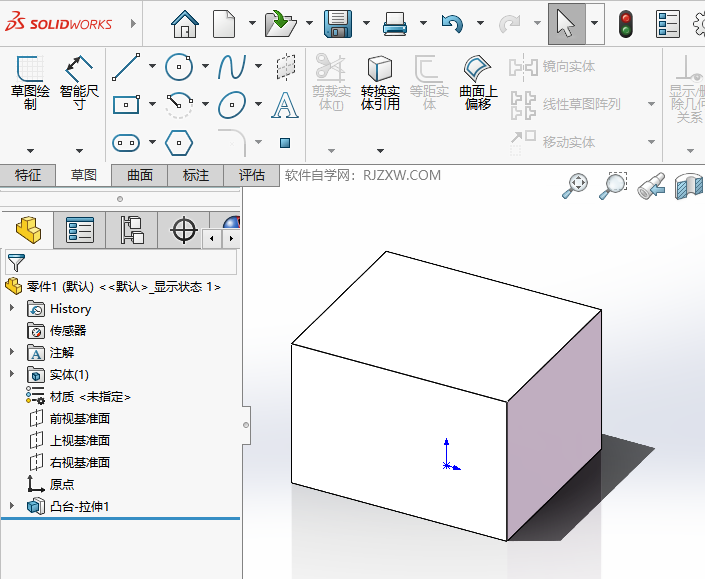The image size is (705, 579).
Task: Select the straight Slot tool
Action: 126,143
